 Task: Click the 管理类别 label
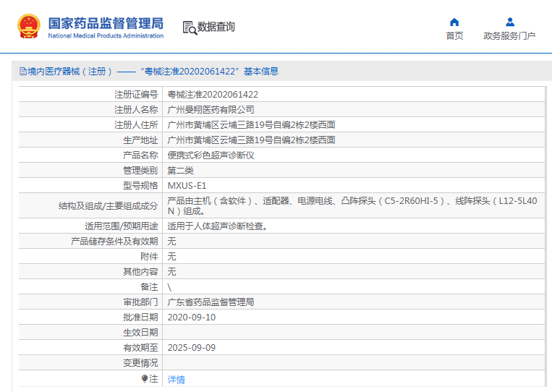pyautogui.click(x=140, y=171)
